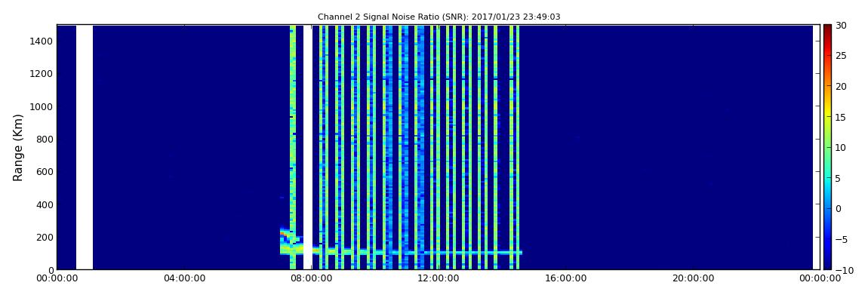The width and height of the screenshot is (868, 307).
Task: Click the white data gap near 08:00:00
Action: (308, 147)
